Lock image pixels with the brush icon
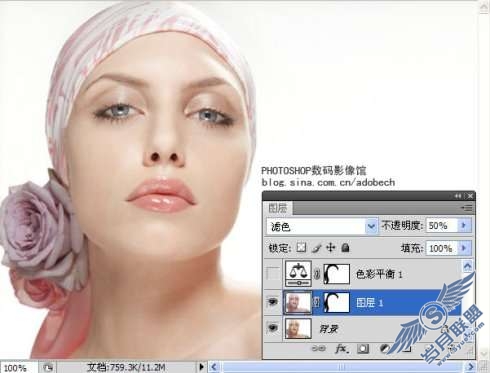The image size is (490, 373). 316,248
